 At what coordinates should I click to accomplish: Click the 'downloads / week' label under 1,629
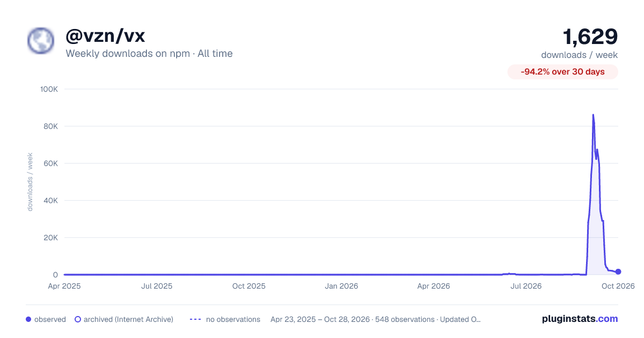pyautogui.click(x=580, y=55)
